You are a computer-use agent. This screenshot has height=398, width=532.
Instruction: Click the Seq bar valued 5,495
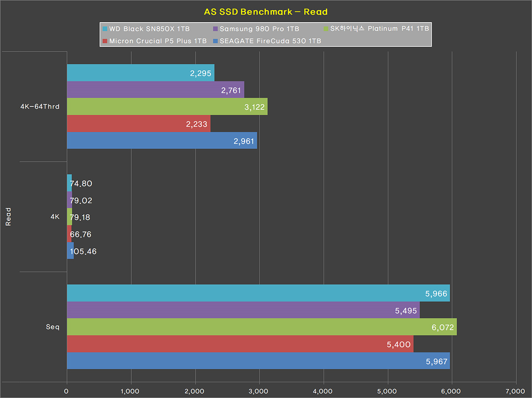243,310
